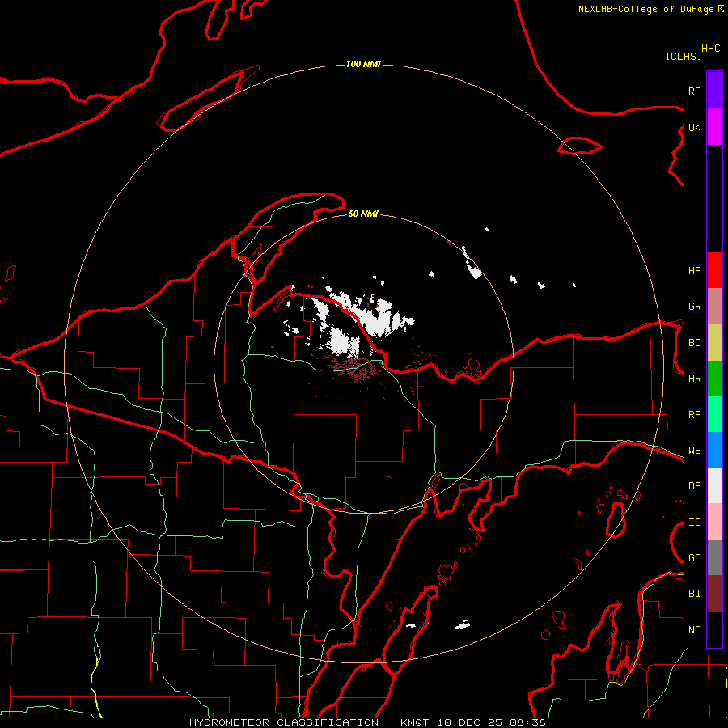Click the ND black legend swatch
Image resolution: width=728 pixels, height=728 pixels.
pos(714,629)
